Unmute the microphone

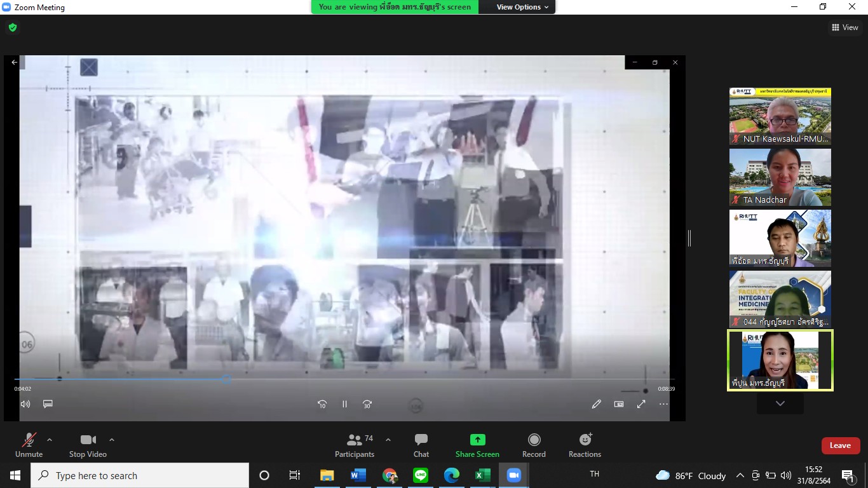[x=29, y=445]
